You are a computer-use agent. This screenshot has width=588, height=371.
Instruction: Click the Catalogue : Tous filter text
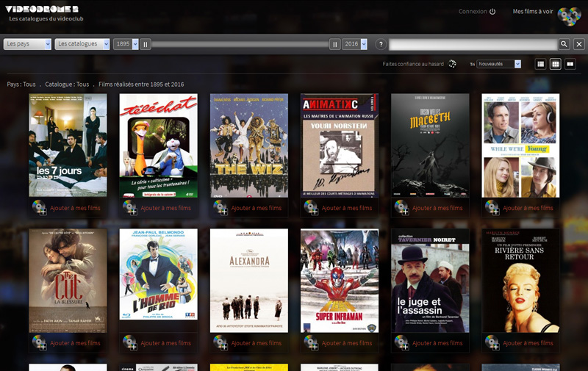67,84
